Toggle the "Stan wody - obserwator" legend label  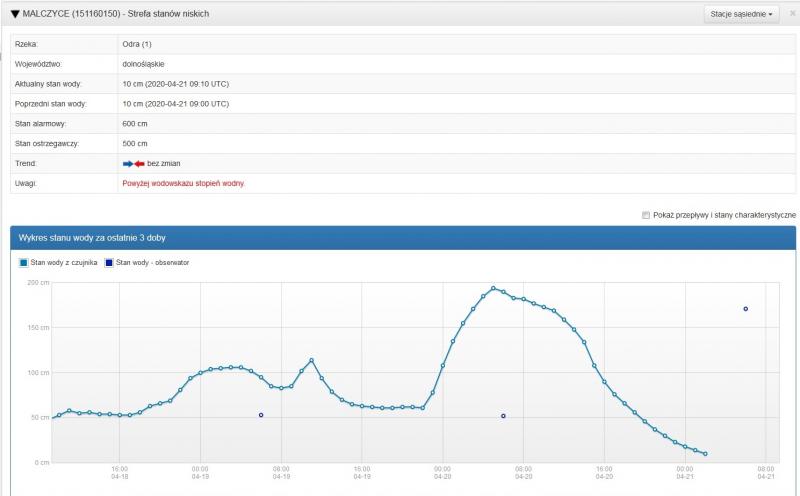click(153, 262)
